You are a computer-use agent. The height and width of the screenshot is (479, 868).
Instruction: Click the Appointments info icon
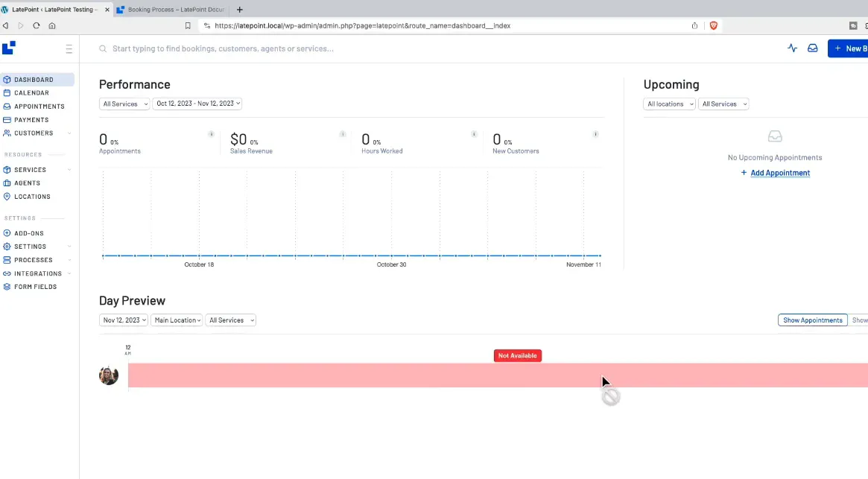211,134
